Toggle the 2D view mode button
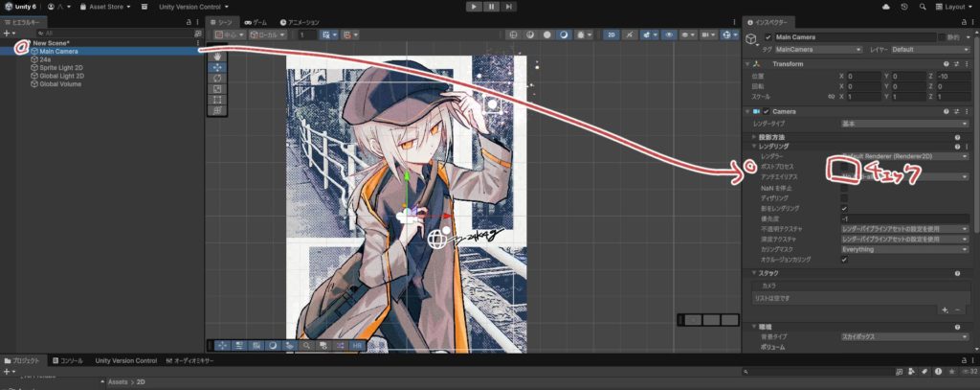Image resolution: width=980 pixels, height=390 pixels. pyautogui.click(x=611, y=34)
